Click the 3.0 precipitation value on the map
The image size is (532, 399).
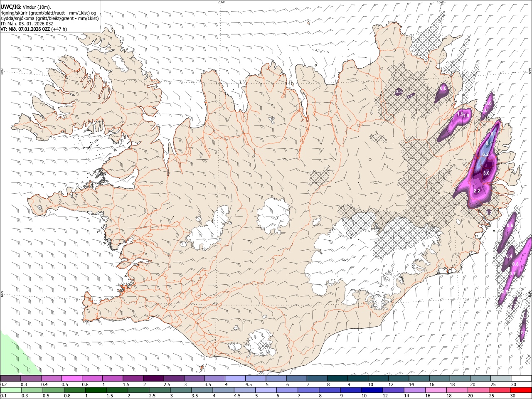point(487,173)
